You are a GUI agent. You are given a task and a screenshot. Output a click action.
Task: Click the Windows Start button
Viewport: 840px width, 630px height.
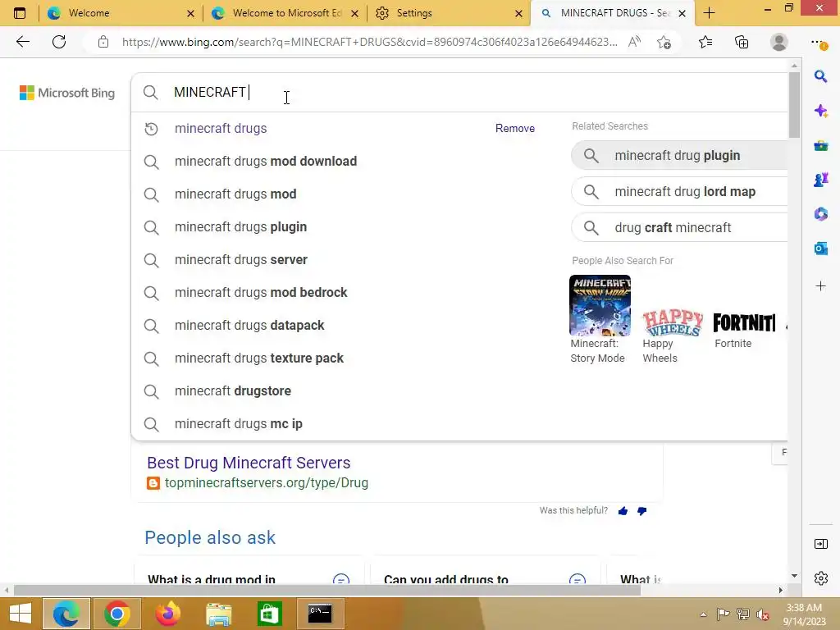(21, 614)
